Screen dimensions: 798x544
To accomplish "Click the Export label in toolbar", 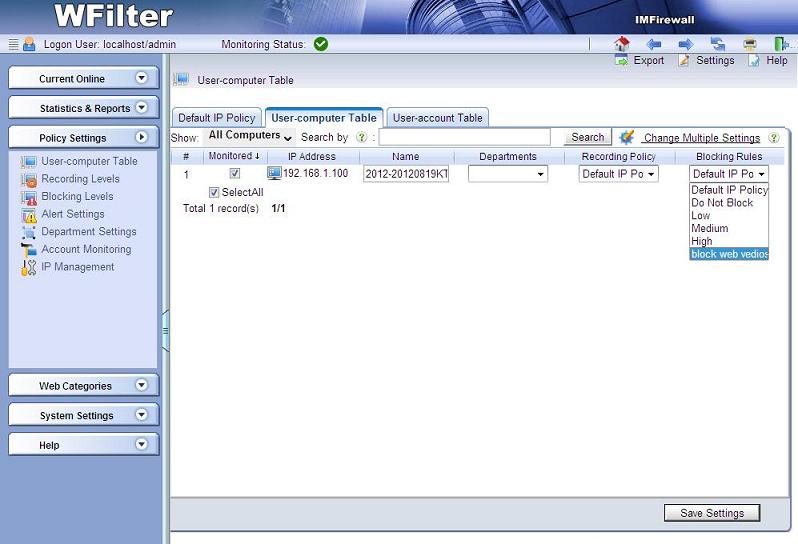I will 649,61.
